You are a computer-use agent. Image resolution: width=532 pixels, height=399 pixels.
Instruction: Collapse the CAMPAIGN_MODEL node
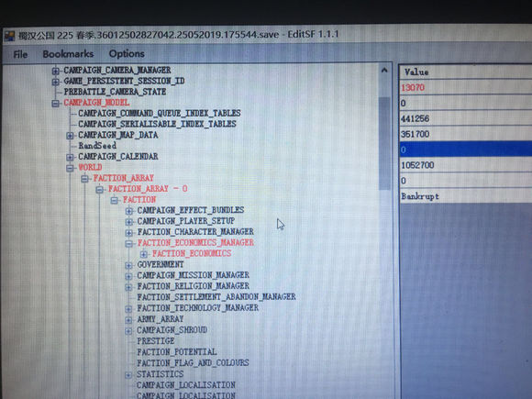[x=55, y=104]
